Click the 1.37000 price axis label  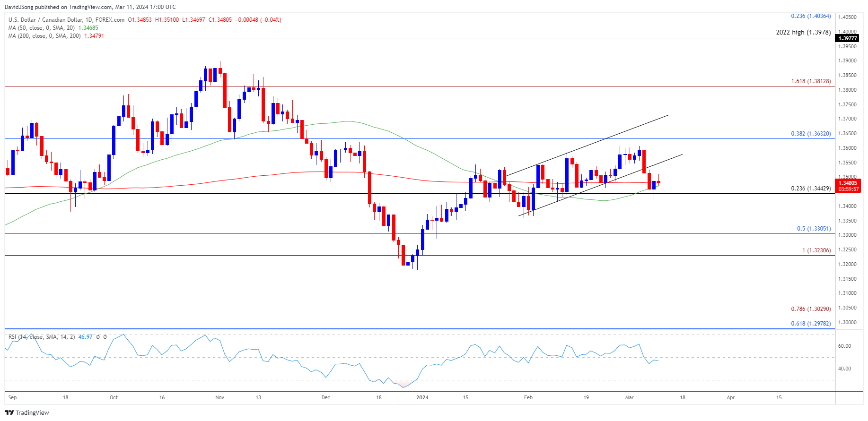pyautogui.click(x=847, y=119)
